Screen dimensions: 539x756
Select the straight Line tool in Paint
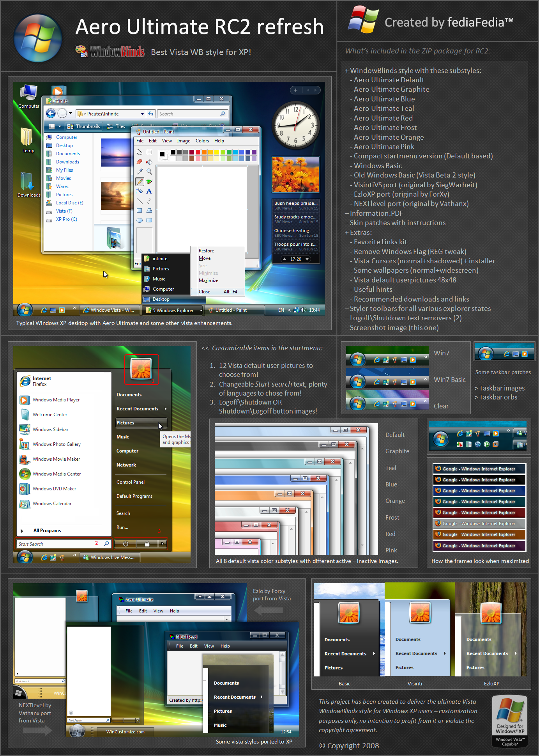[x=140, y=201]
